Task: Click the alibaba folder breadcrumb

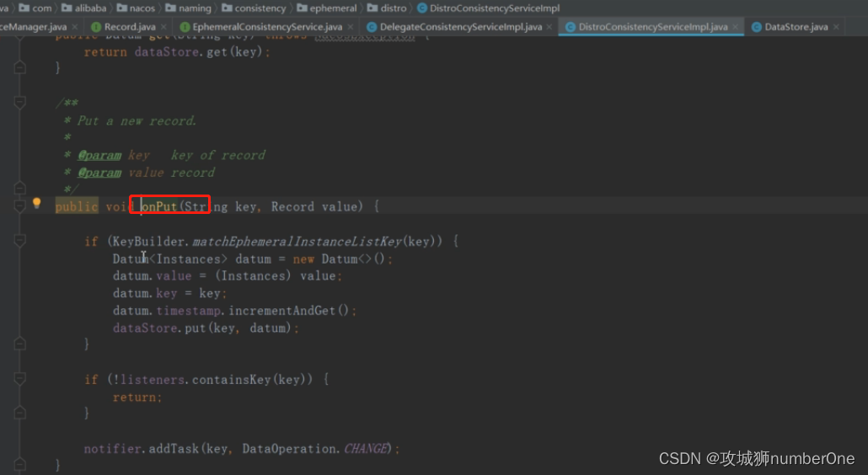Action: pos(84,8)
